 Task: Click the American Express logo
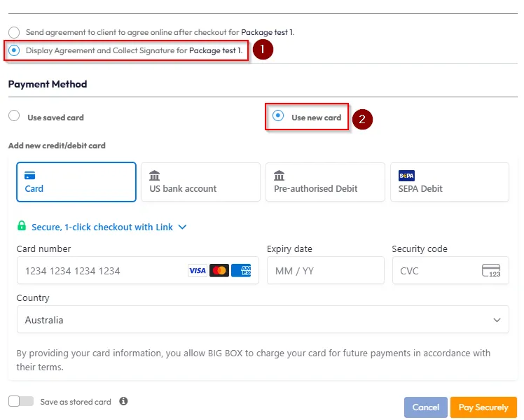click(x=241, y=270)
